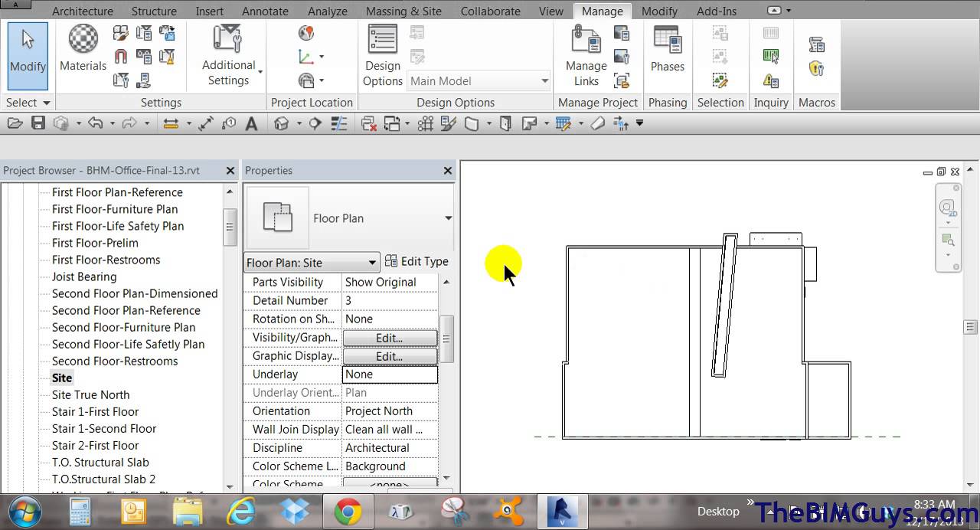This screenshot has width=980, height=530.
Task: Select the Modify tool
Action: (x=28, y=57)
